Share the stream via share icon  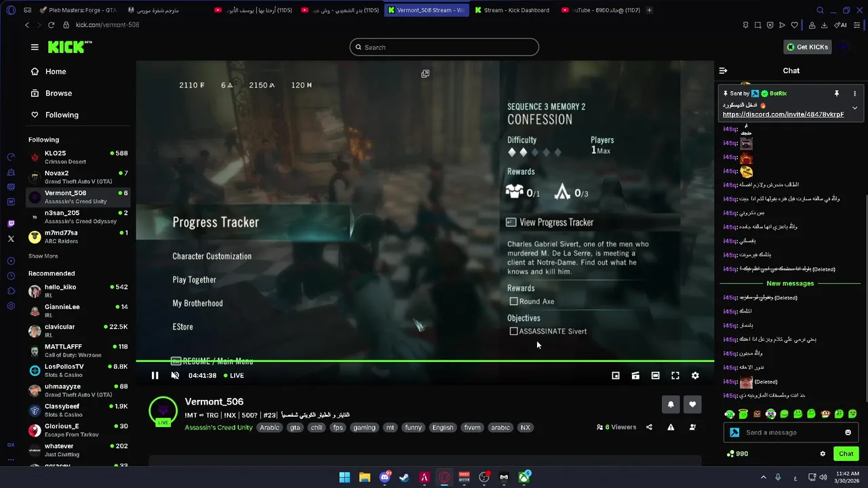pyautogui.click(x=649, y=427)
